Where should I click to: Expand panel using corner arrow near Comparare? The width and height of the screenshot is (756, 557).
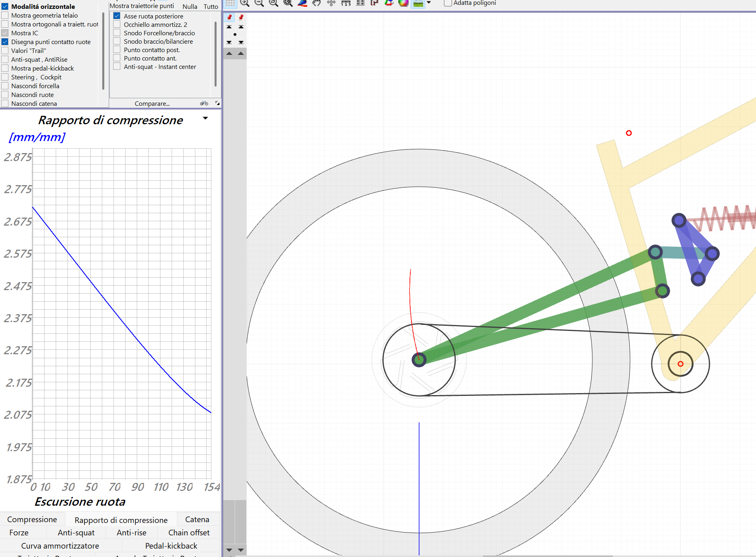click(217, 103)
